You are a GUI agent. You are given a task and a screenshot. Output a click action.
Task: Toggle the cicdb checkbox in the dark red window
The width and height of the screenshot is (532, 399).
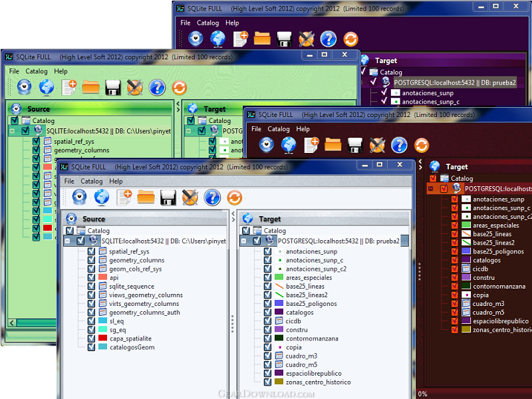(x=455, y=269)
